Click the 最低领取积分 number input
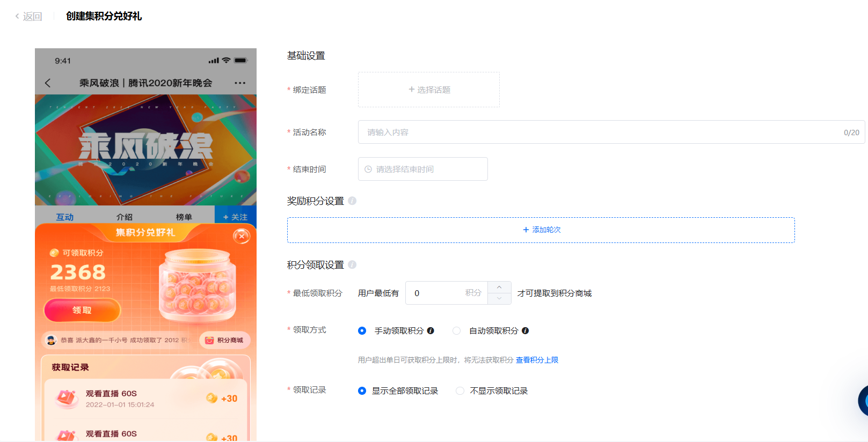The image size is (868, 442). click(x=447, y=293)
